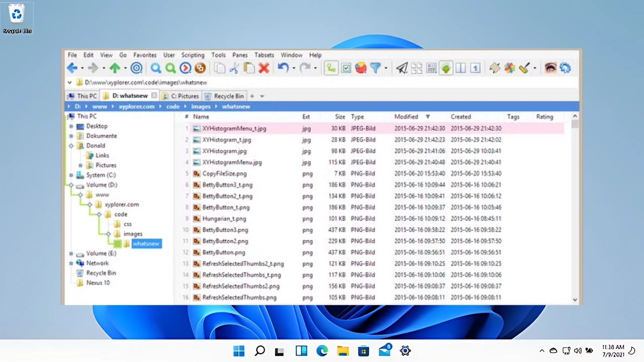The height and width of the screenshot is (362, 644).
Task: Open the Undo history dropdown arrow
Action: 293,68
